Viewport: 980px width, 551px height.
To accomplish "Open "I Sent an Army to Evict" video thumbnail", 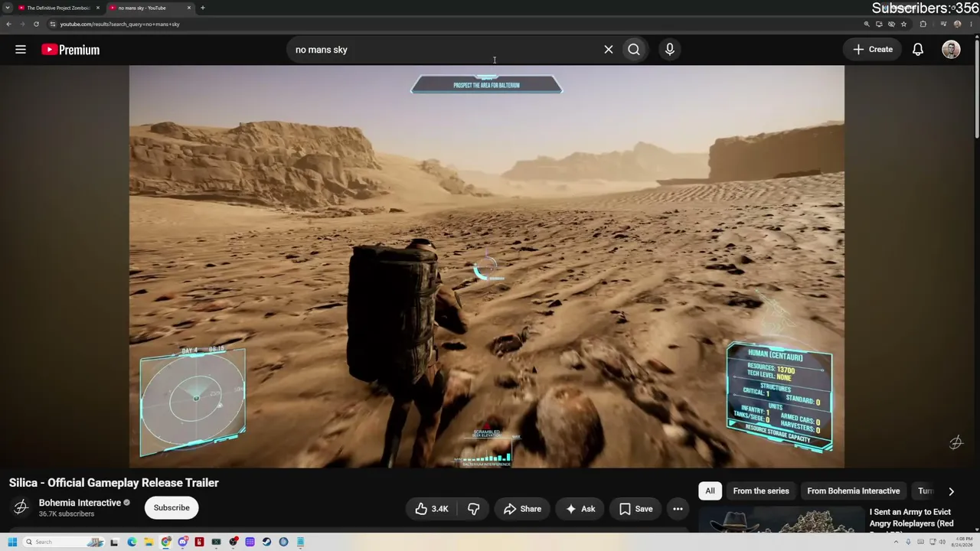I will click(x=780, y=519).
